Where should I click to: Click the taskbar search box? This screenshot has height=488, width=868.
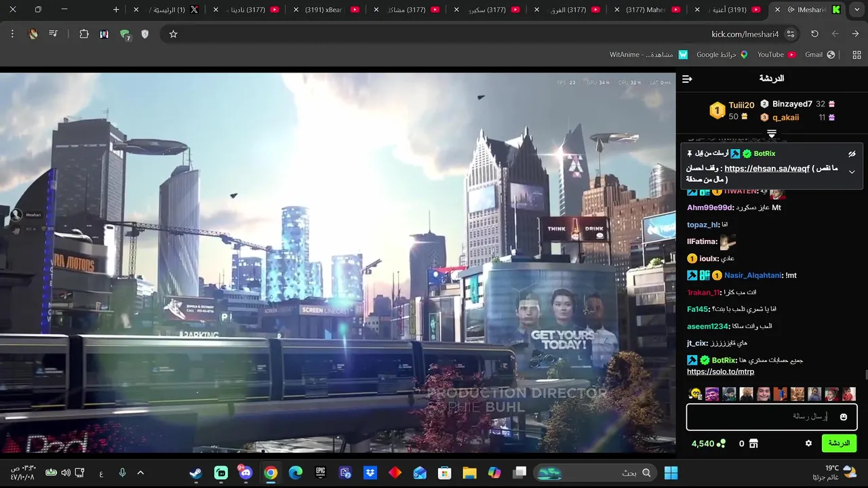[x=595, y=473]
